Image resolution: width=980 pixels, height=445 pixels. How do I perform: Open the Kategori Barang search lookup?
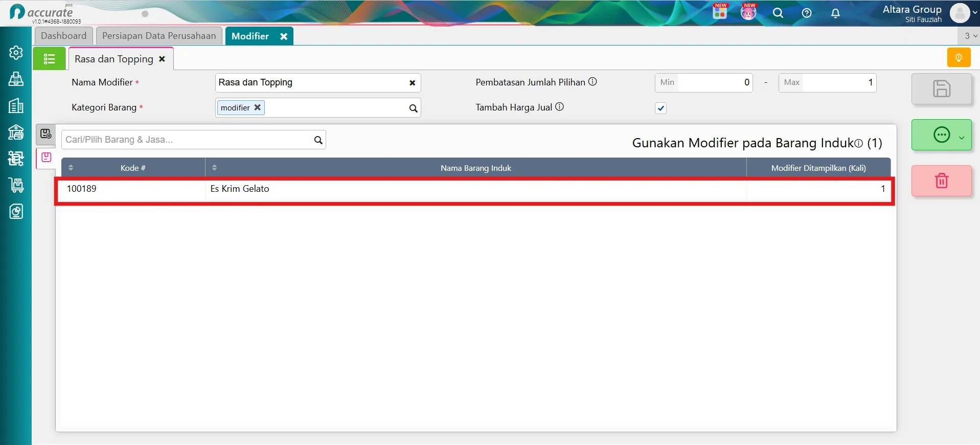click(413, 108)
